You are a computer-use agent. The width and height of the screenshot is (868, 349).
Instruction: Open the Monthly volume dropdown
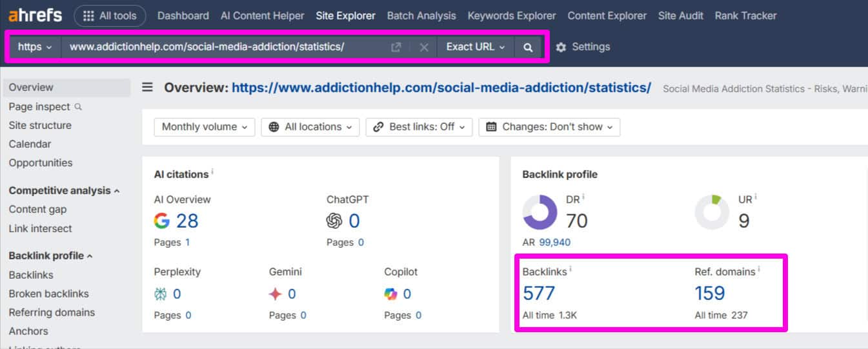205,127
